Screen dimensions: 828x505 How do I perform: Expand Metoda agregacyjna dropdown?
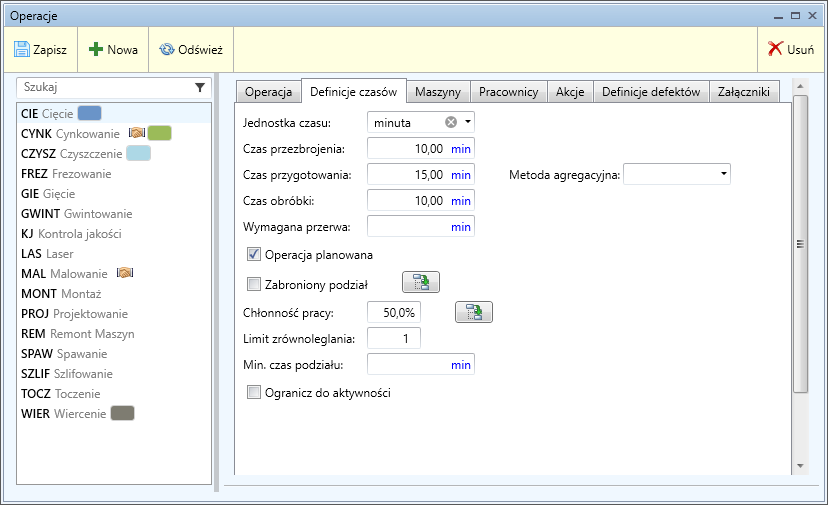pyautogui.click(x=723, y=174)
